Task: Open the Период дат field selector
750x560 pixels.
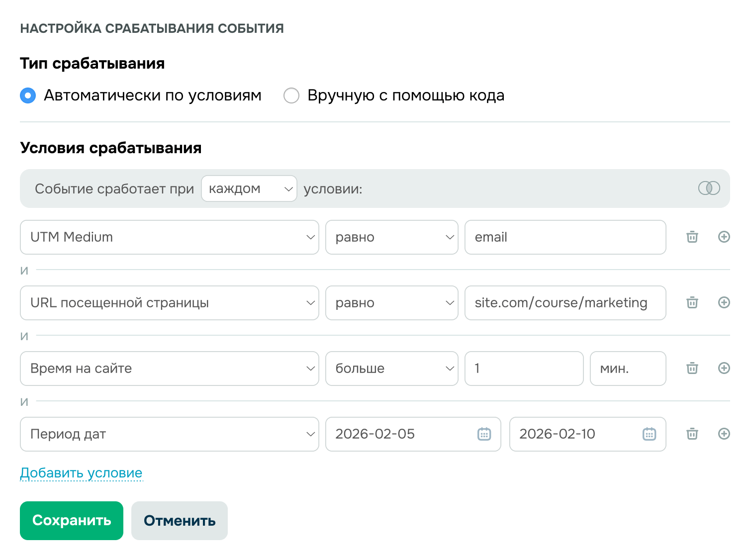Action: tap(169, 434)
